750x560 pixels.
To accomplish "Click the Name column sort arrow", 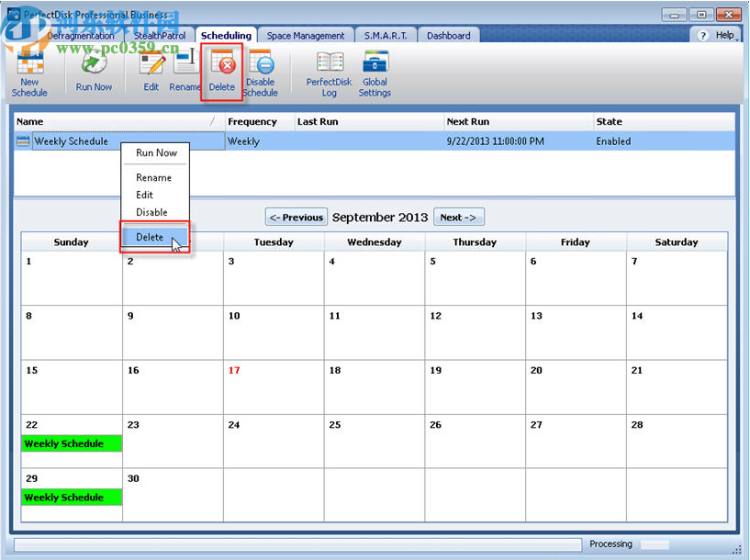I will (x=213, y=121).
